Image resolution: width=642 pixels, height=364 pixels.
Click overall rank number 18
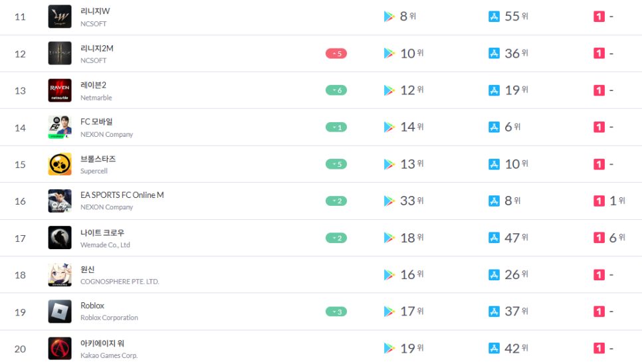tap(20, 275)
